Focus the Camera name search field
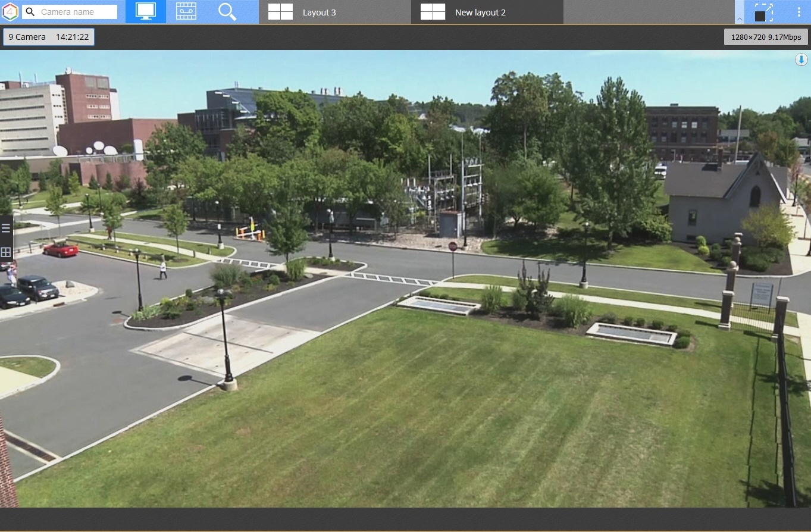811x532 pixels. click(77, 12)
